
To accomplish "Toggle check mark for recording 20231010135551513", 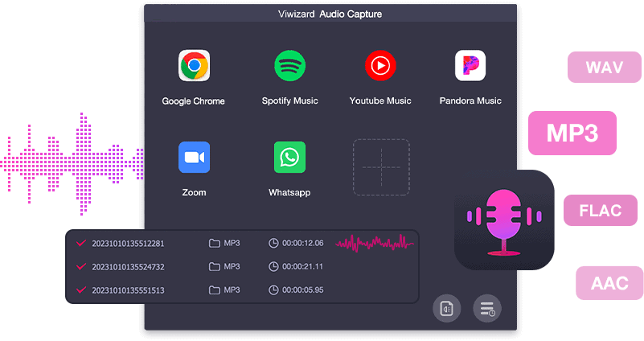I will (81, 290).
